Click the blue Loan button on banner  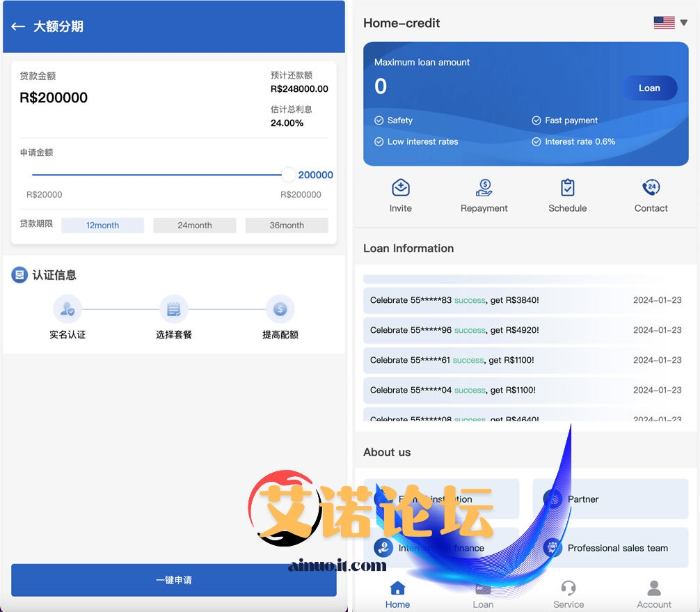pyautogui.click(x=650, y=88)
